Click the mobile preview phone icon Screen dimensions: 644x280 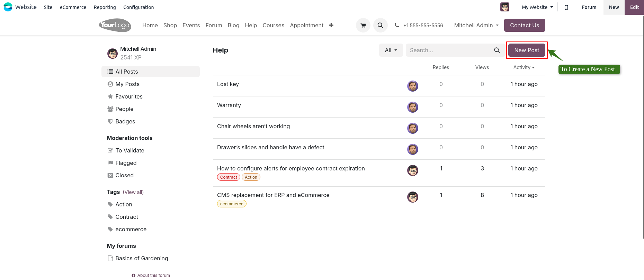click(x=566, y=7)
